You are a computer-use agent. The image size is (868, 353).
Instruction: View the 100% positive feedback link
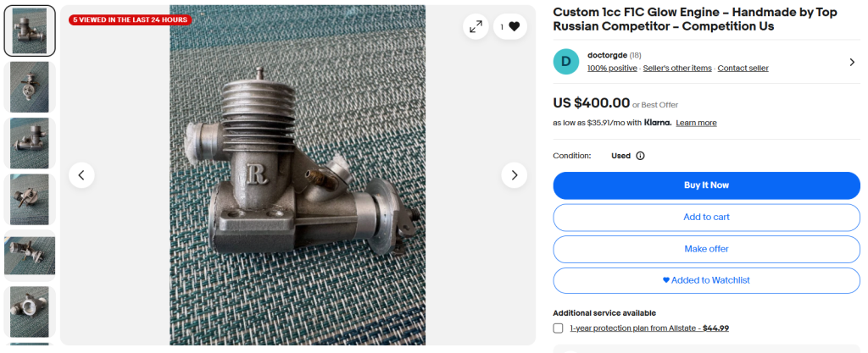point(612,69)
